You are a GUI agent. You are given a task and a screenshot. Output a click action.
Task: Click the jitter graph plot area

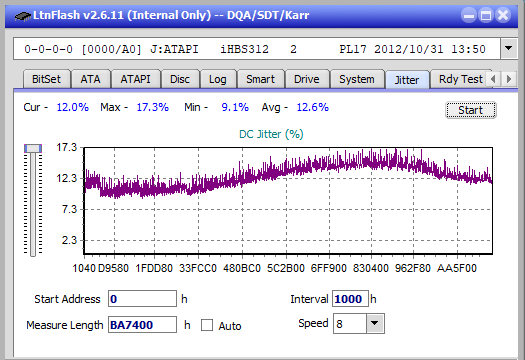click(288, 200)
